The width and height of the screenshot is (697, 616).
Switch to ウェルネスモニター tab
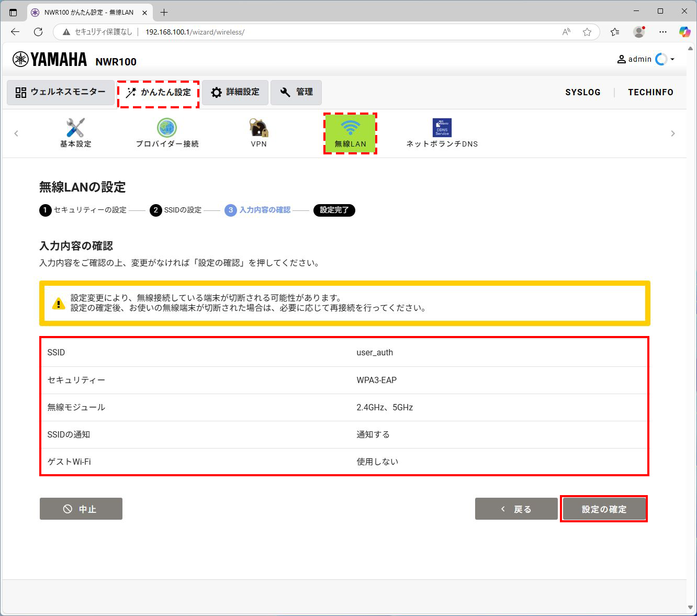click(61, 92)
